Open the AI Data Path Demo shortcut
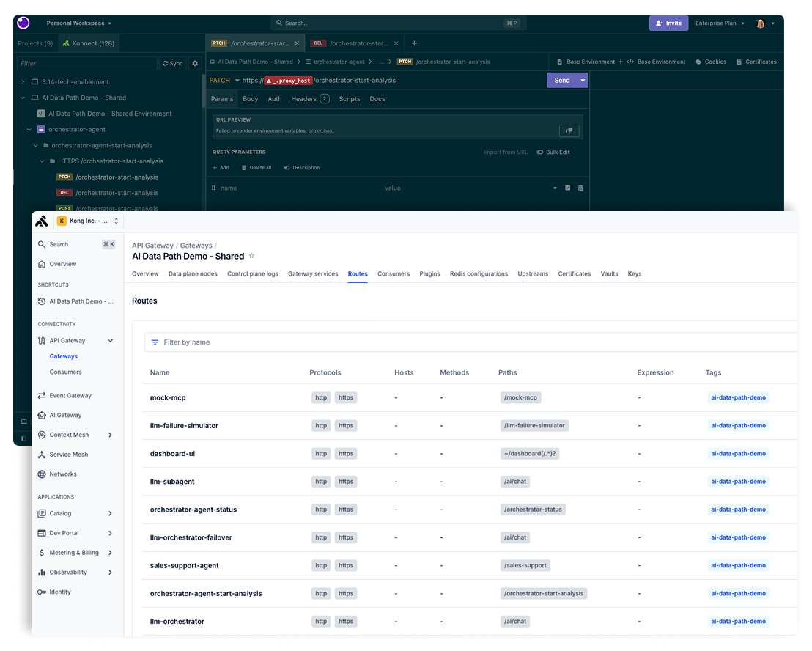The width and height of the screenshot is (812, 651). point(75,301)
